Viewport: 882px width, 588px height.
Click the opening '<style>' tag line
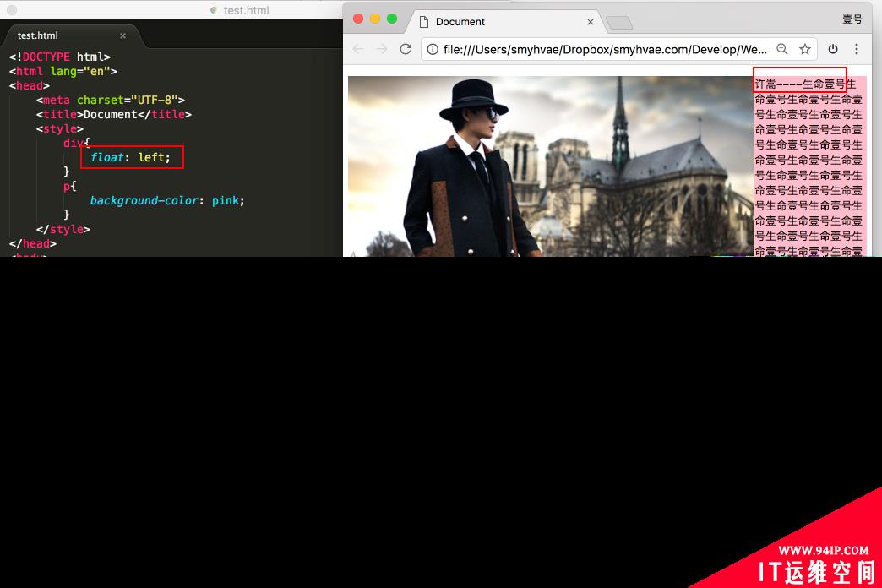tap(60, 129)
